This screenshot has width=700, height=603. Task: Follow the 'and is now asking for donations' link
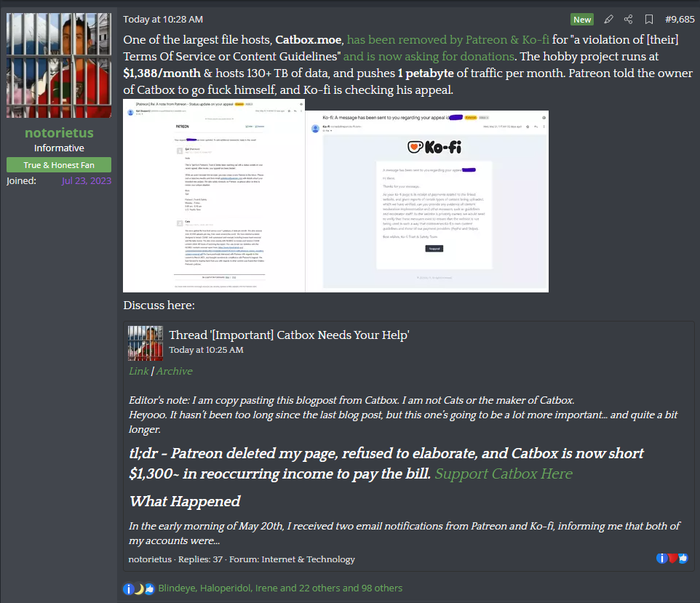(429, 57)
